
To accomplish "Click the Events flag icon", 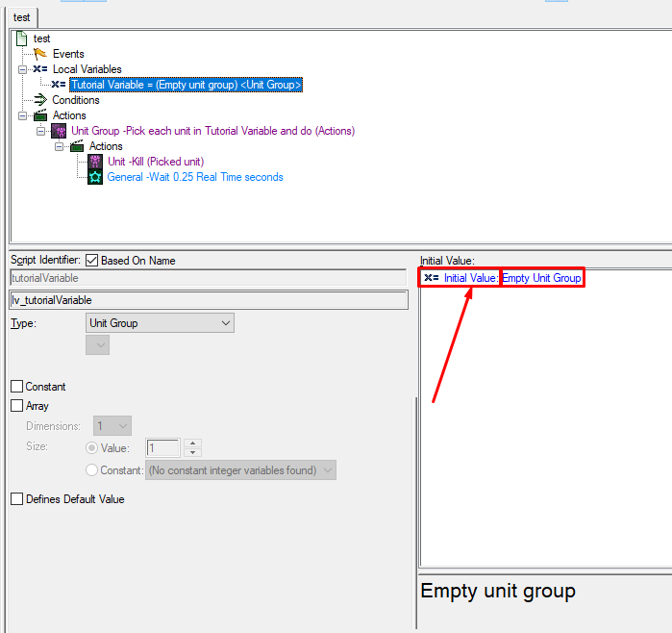I will click(40, 54).
